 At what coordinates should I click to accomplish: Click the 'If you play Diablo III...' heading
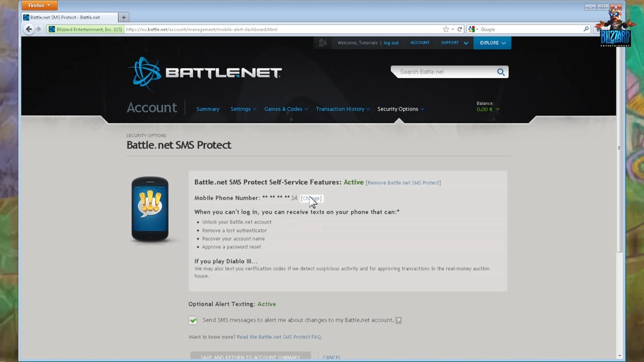[226, 261]
